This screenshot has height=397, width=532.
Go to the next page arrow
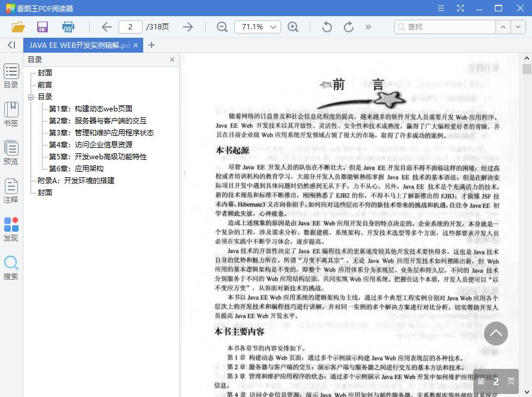click(x=188, y=27)
